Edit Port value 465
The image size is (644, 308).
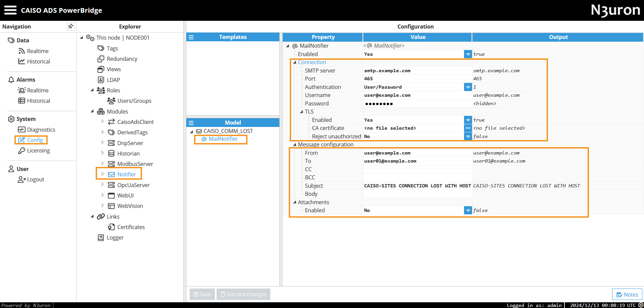click(417, 79)
